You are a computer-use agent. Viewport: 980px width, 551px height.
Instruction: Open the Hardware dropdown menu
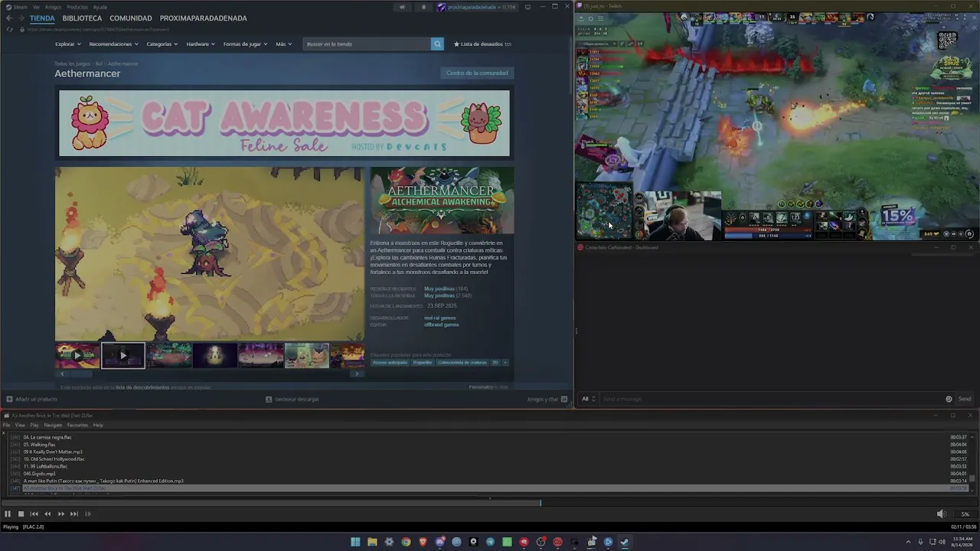point(201,44)
